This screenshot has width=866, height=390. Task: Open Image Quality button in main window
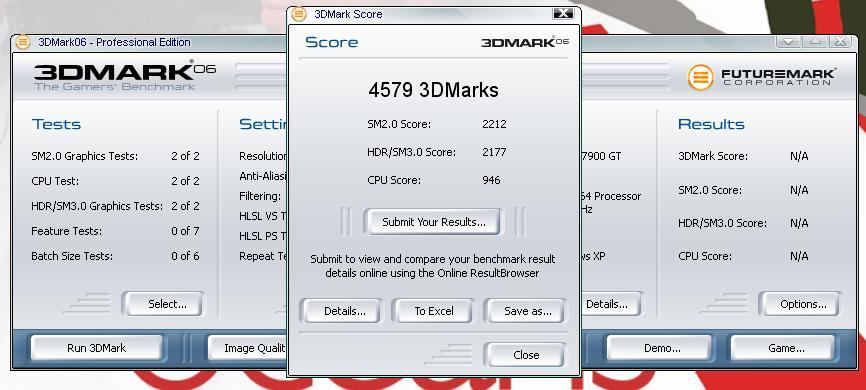pyautogui.click(x=247, y=348)
